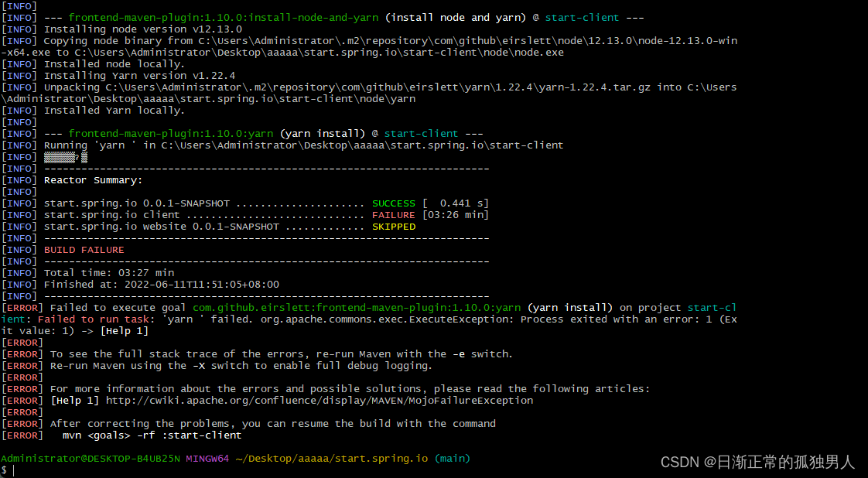Click the '[ 0.441 s]' duration value
The height and width of the screenshot is (478, 868).
click(x=456, y=203)
